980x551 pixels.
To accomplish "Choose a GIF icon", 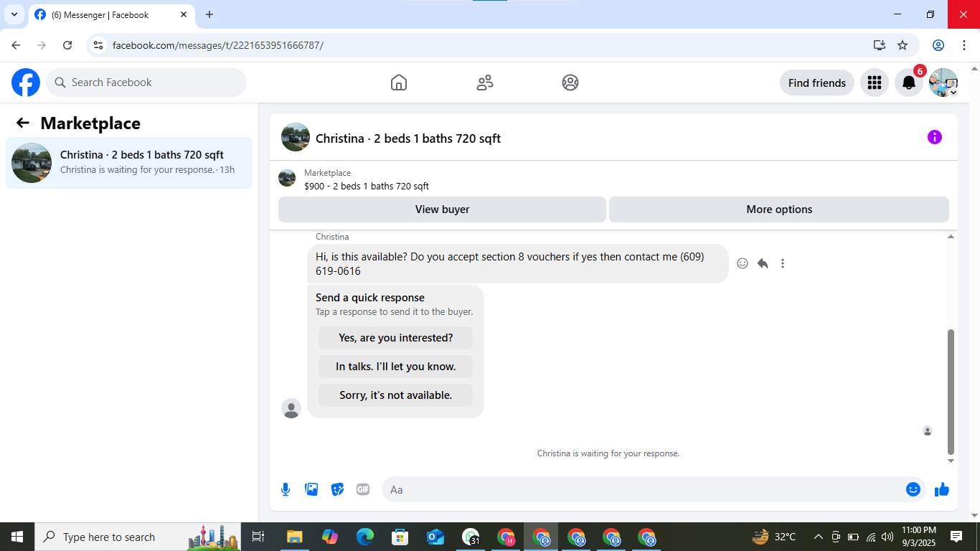I will [x=363, y=489].
